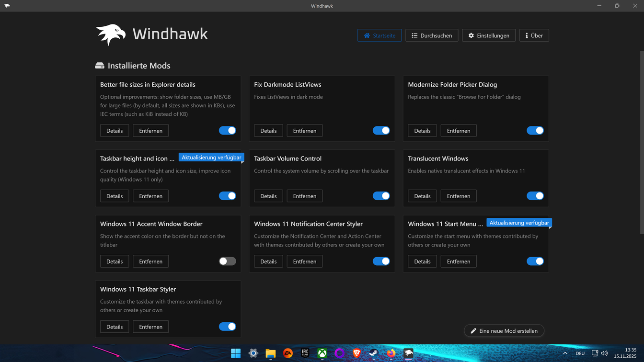The image size is (644, 362).
Task: Click the 'Translucent Windows' mod title
Action: [438, 158]
